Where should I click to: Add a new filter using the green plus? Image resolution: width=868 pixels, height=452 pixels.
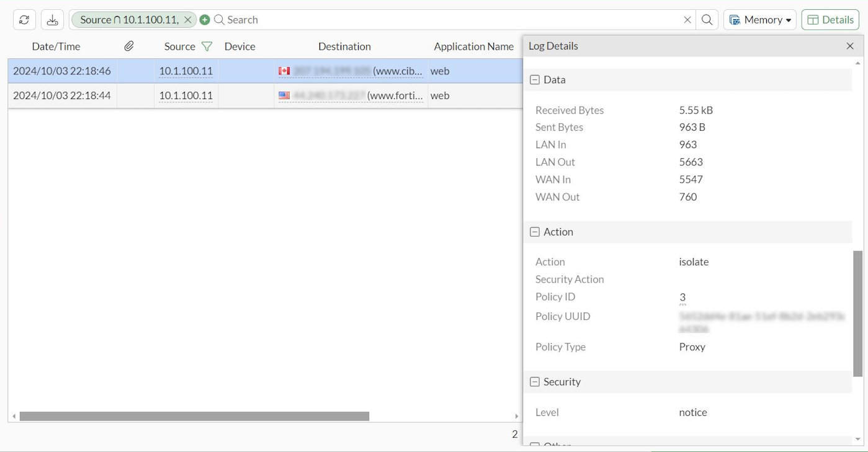pyautogui.click(x=205, y=19)
